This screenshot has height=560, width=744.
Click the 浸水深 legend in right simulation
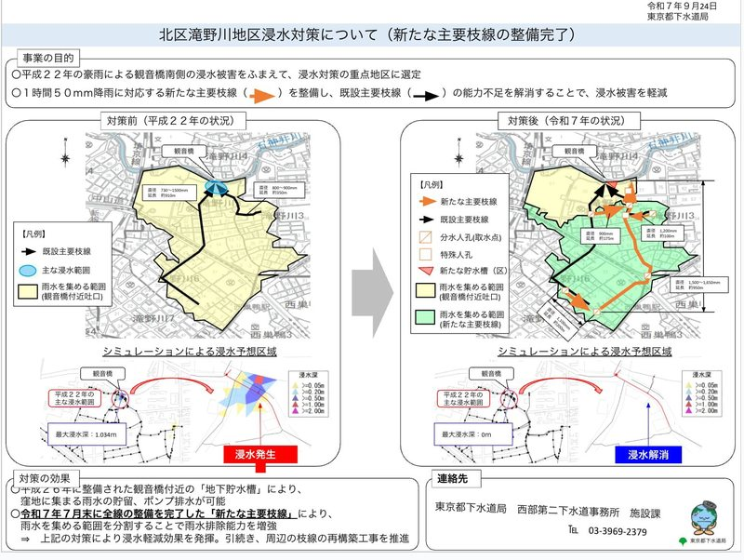(701, 393)
